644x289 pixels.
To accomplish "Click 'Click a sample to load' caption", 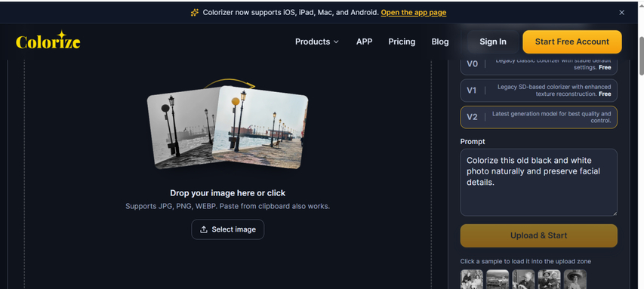I will 525,262.
